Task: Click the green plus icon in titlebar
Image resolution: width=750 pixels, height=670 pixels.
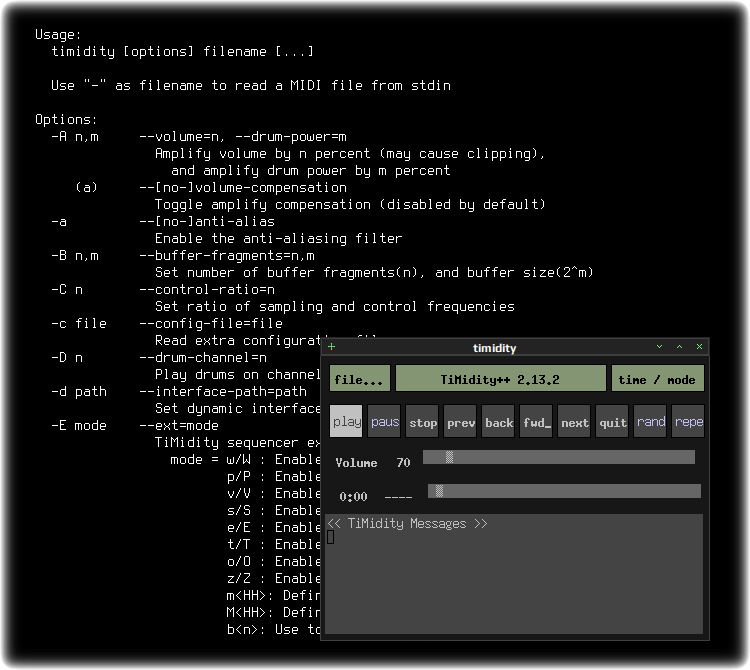Action: tap(331, 347)
